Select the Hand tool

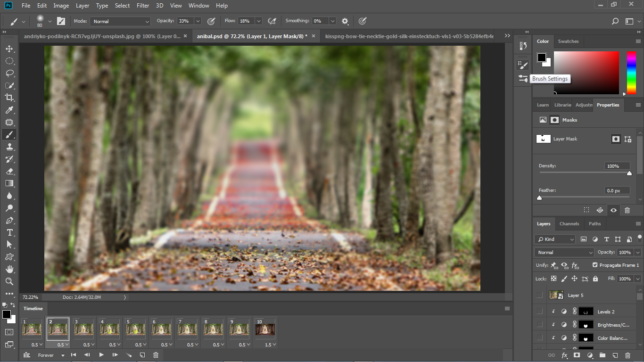click(9, 269)
